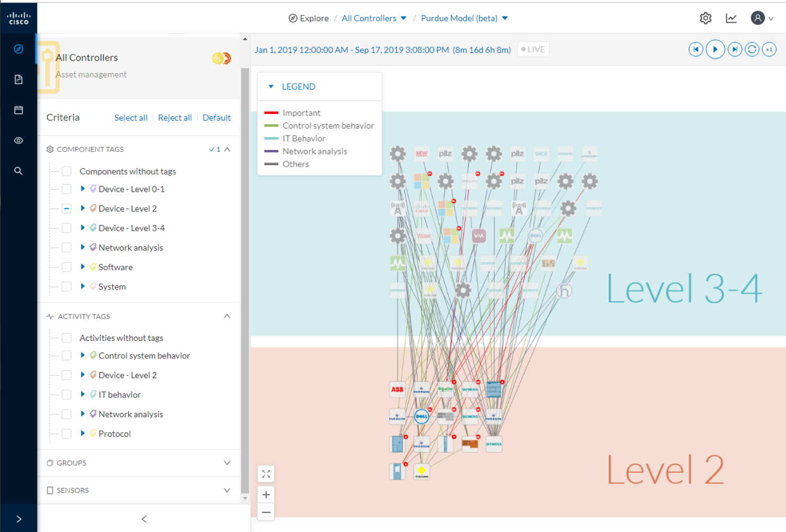Check the "Components without tags" checkbox
The width and height of the screenshot is (786, 532).
(66, 171)
